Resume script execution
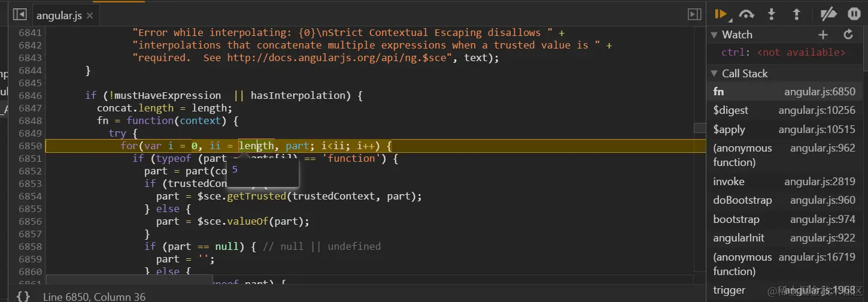Image resolution: width=868 pixels, height=302 pixels. (721, 14)
